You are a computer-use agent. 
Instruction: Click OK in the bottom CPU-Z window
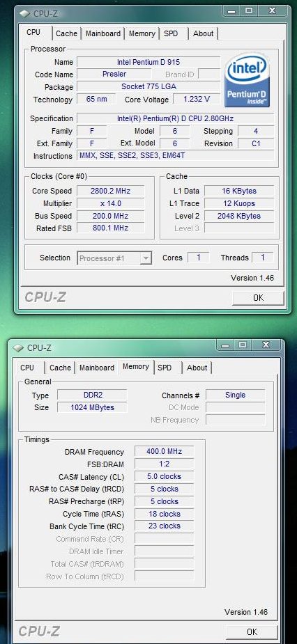coord(252,631)
